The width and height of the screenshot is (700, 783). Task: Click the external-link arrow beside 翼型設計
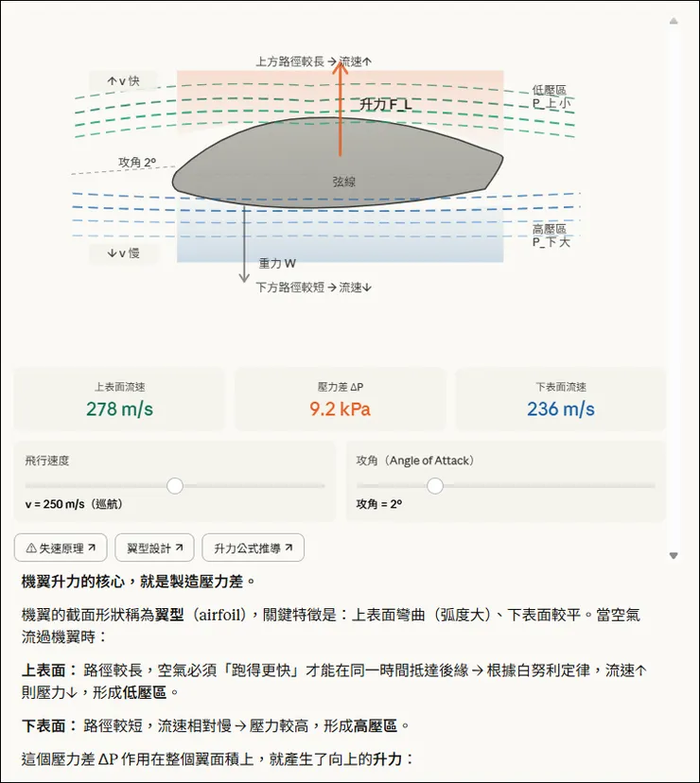click(x=181, y=548)
